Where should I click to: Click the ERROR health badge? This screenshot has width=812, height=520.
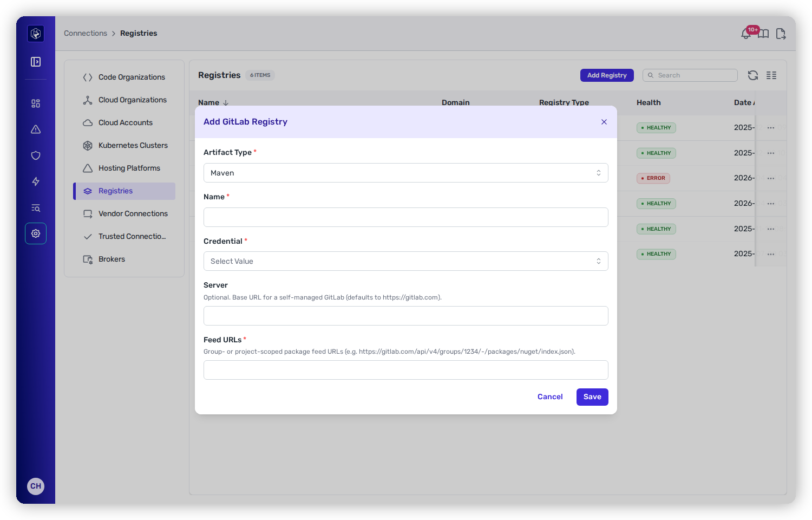653,178
